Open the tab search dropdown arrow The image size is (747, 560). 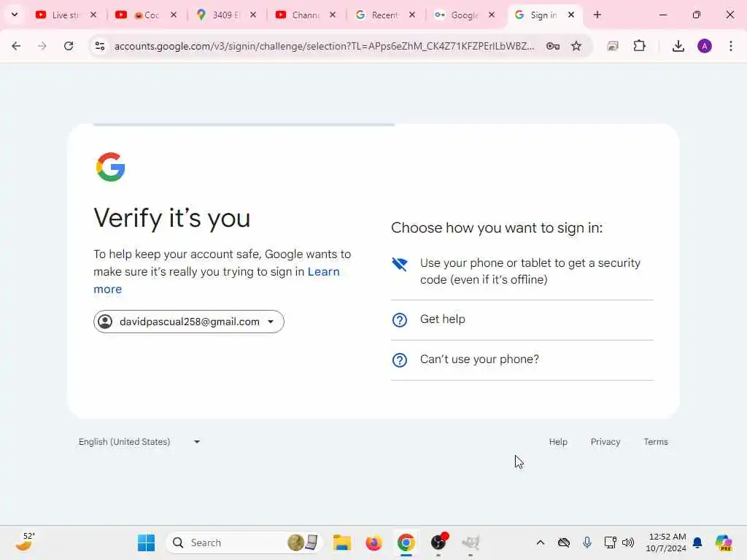click(15, 15)
